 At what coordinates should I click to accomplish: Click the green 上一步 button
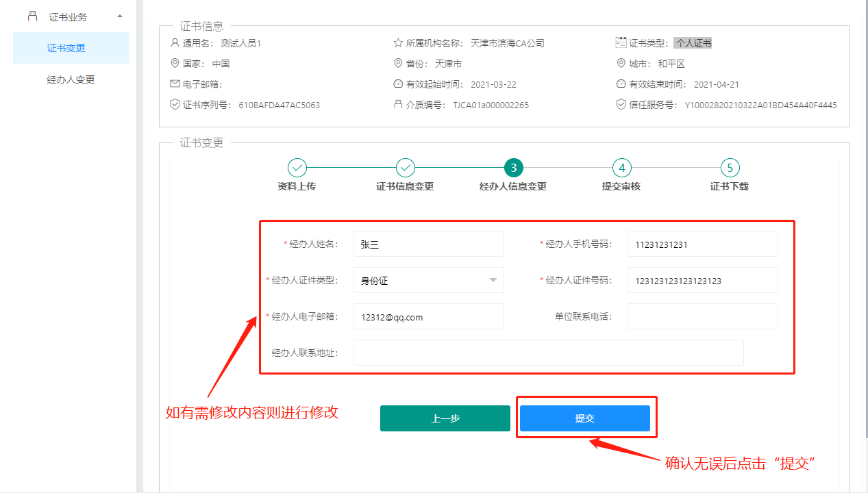click(445, 418)
